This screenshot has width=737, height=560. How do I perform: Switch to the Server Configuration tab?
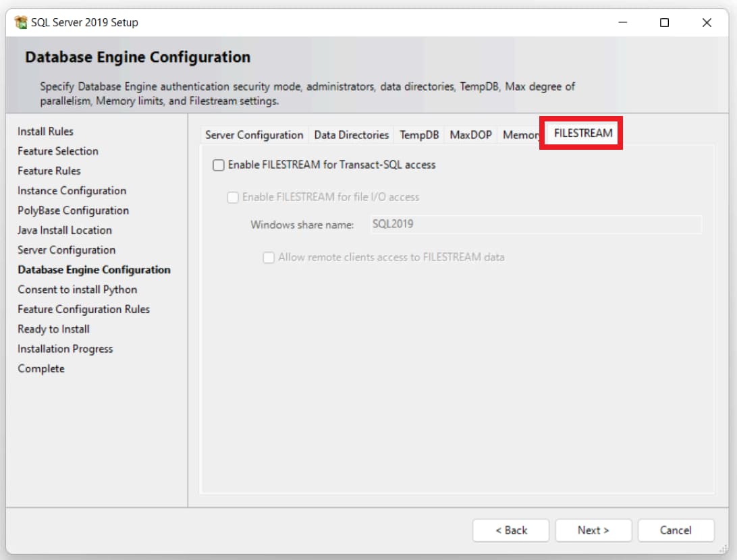tap(254, 135)
